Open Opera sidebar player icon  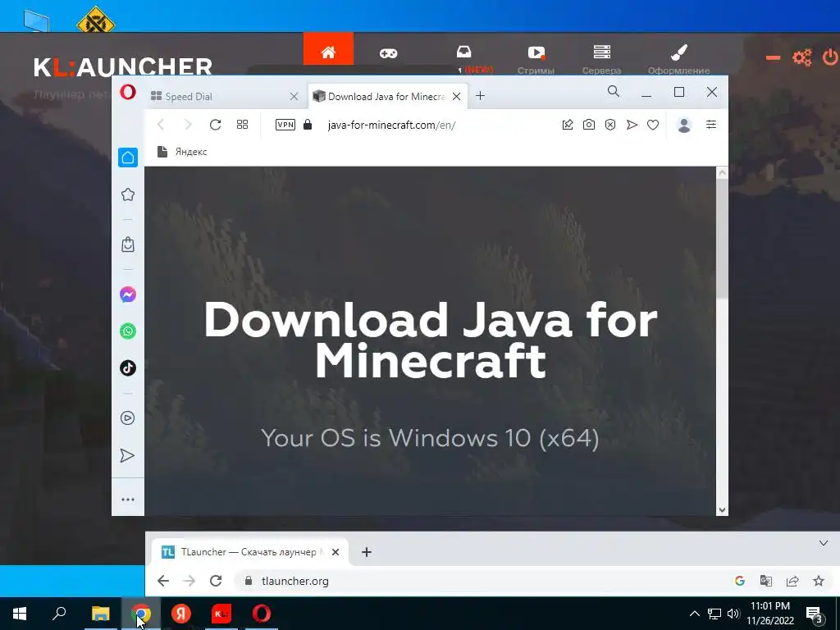tap(127, 418)
